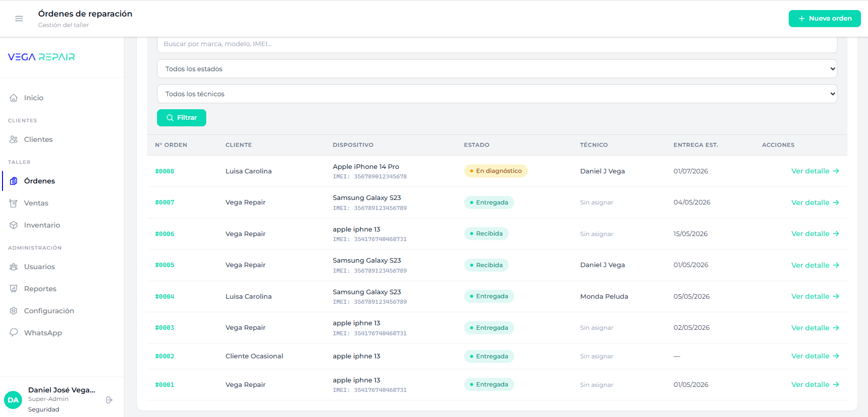Viewport: 868px width, 417px height.
Task: Click delivery date 15/05/2026
Action: [690, 234]
